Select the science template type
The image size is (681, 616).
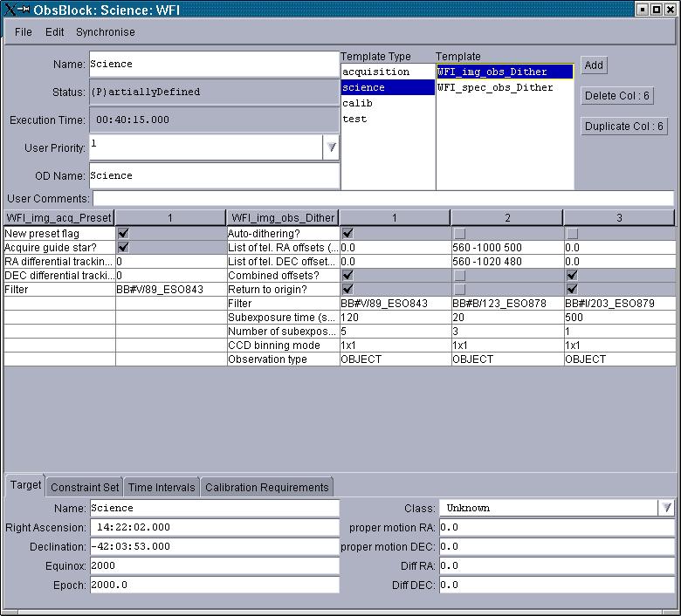point(388,87)
